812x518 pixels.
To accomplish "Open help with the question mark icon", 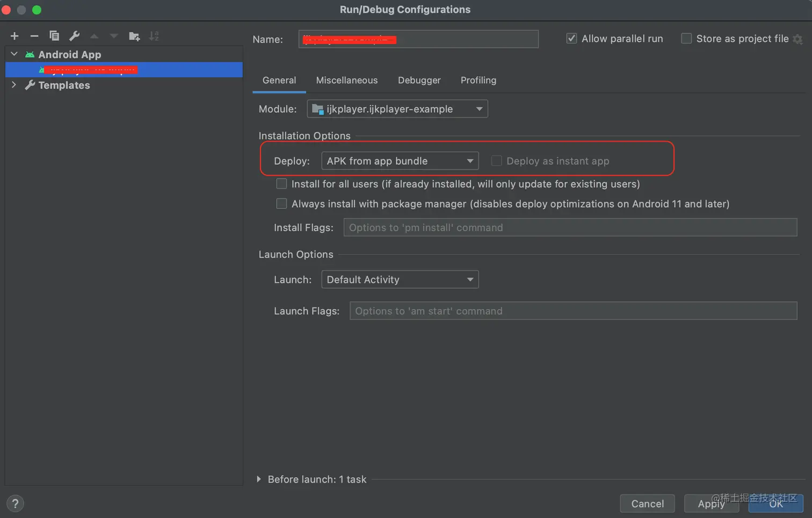I will click(15, 504).
